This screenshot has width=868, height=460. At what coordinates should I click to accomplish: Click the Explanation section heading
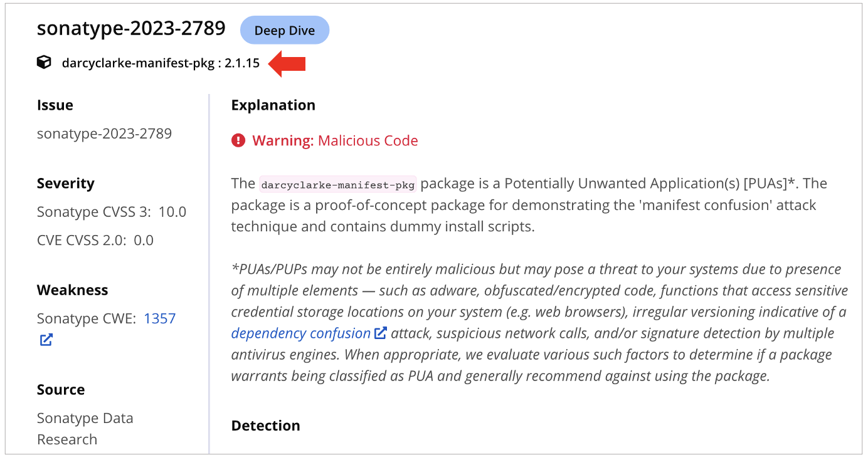pos(273,105)
